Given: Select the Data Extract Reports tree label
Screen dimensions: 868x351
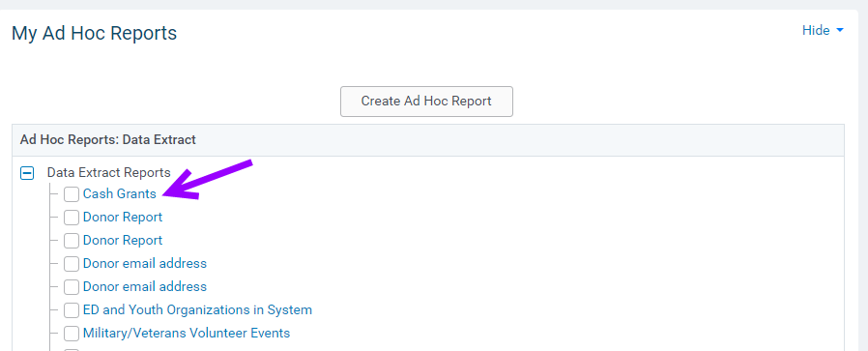Looking at the screenshot, I should tap(109, 173).
